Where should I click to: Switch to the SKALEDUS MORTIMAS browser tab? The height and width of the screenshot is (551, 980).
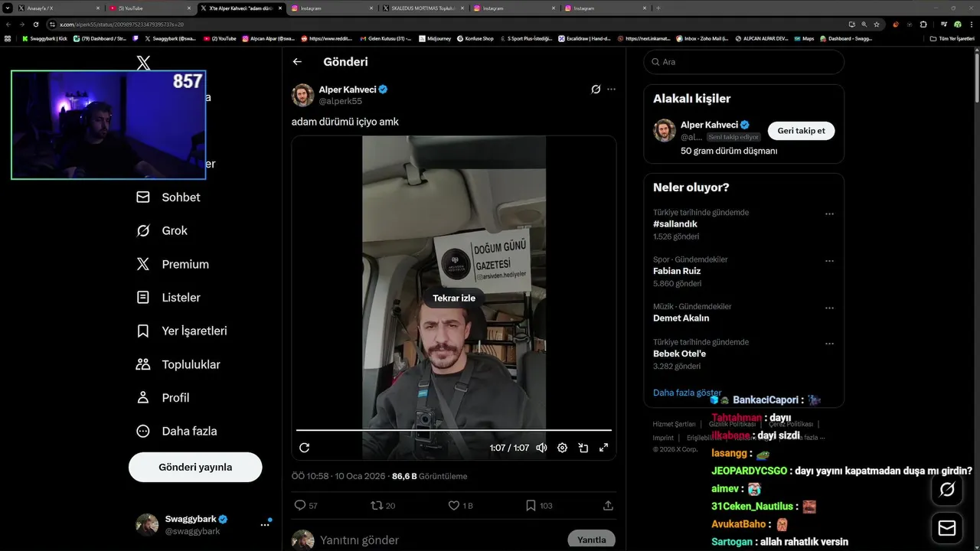click(423, 8)
